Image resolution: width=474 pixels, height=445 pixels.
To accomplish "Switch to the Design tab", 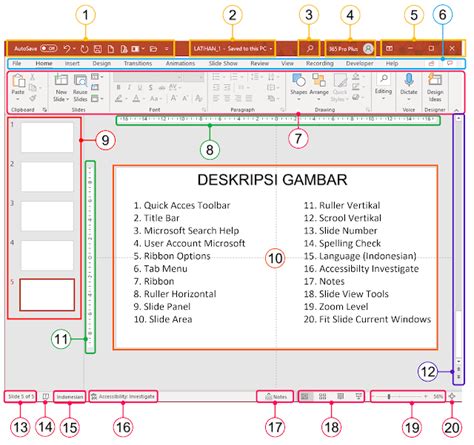I will point(101,63).
